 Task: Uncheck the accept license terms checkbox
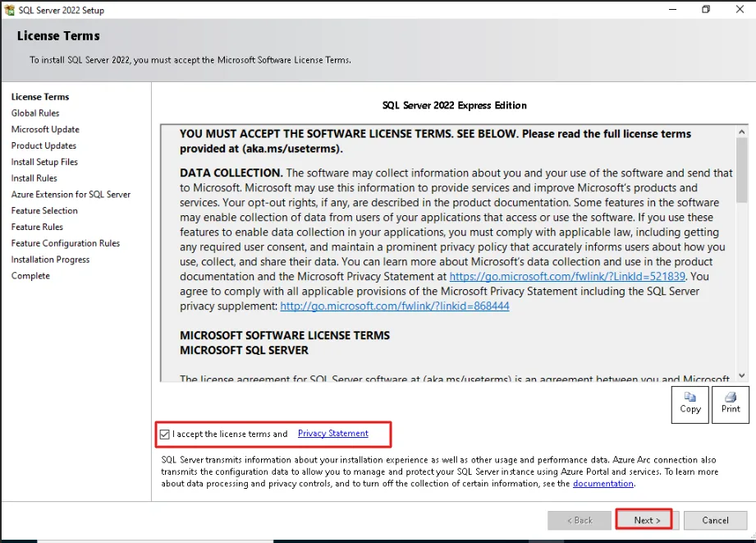(x=165, y=434)
